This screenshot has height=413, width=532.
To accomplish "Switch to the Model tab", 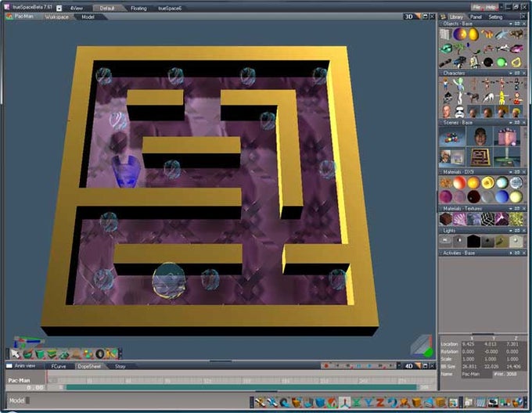I will point(88,17).
